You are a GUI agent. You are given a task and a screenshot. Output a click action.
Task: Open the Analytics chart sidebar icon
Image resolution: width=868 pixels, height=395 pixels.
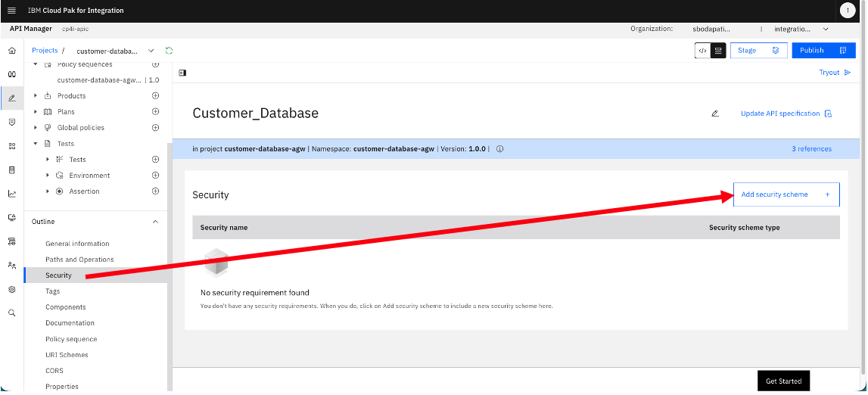pos(12,194)
